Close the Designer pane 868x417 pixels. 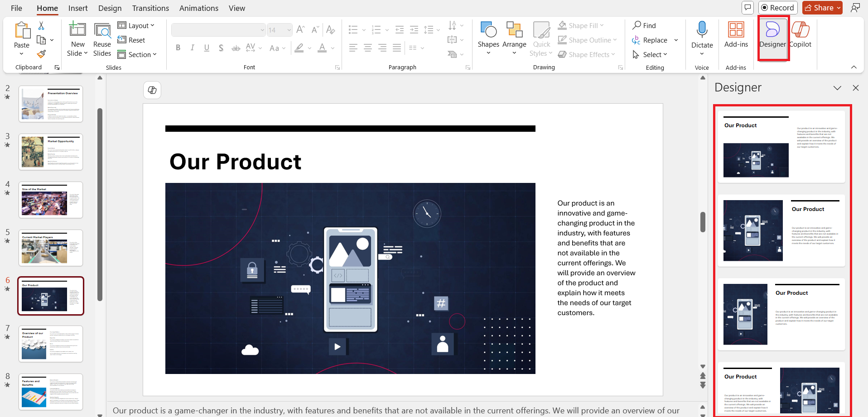click(855, 88)
